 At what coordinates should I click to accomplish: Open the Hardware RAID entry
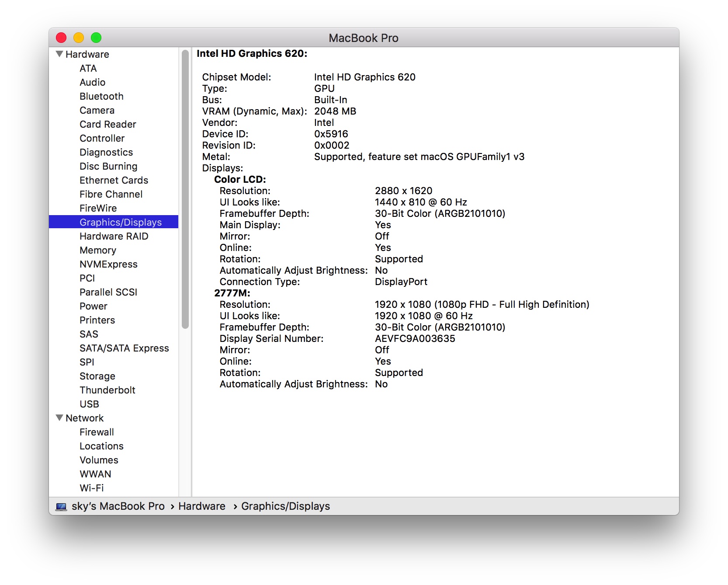pos(114,236)
